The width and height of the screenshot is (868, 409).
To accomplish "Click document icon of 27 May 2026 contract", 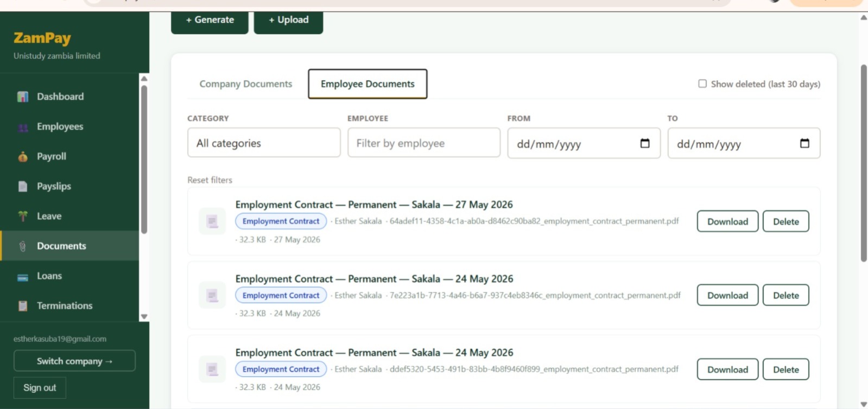I will (x=212, y=221).
